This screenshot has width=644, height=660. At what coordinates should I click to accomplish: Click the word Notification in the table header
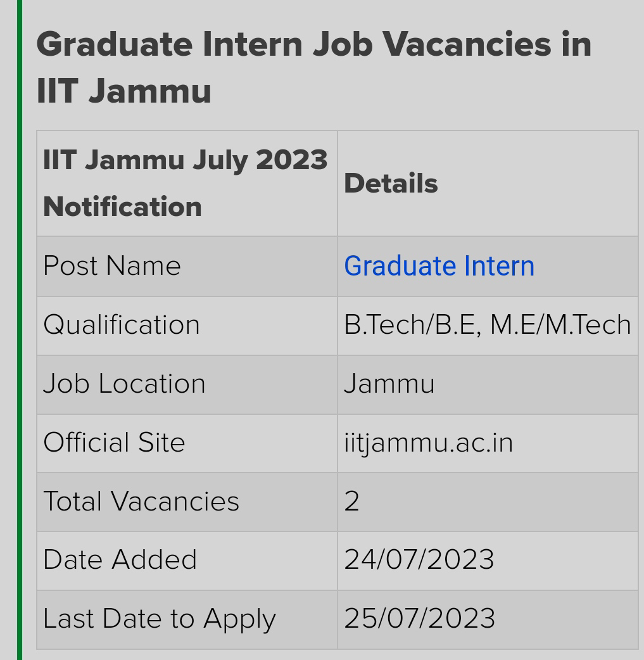122,207
